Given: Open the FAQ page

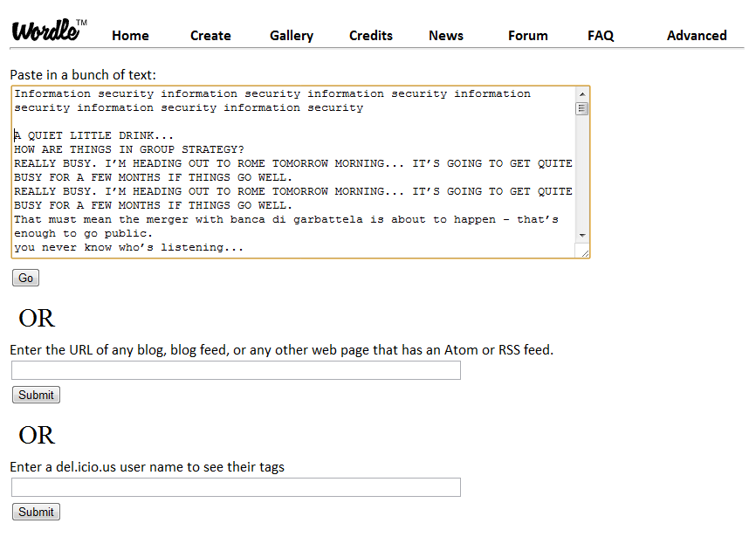Looking at the screenshot, I should pyautogui.click(x=601, y=36).
